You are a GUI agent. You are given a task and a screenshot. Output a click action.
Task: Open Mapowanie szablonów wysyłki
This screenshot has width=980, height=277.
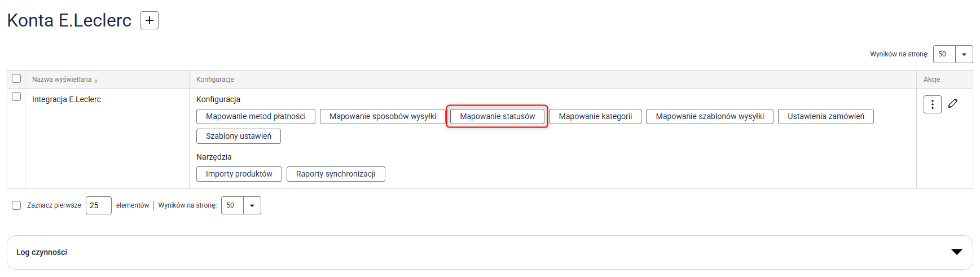709,116
